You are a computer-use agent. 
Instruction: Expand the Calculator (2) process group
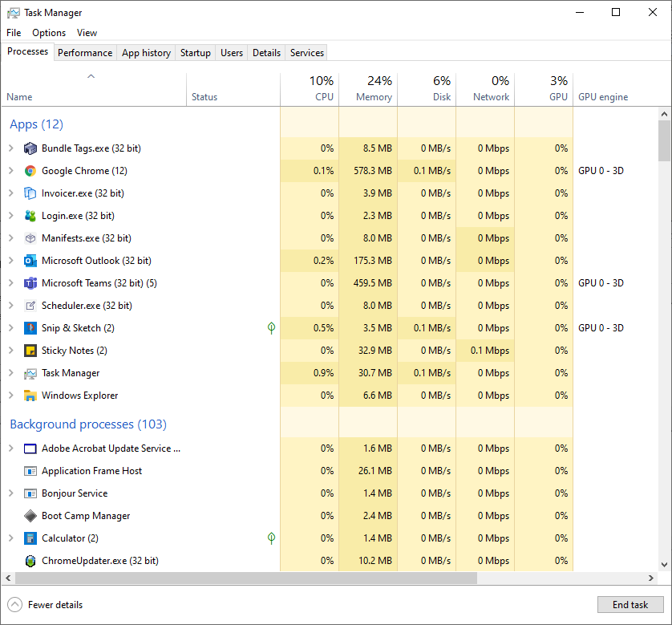pyautogui.click(x=11, y=538)
